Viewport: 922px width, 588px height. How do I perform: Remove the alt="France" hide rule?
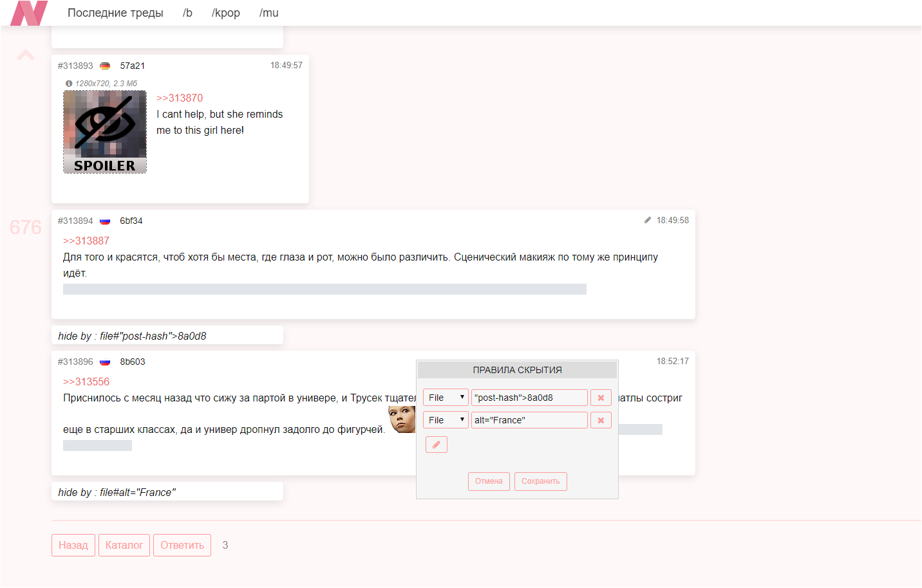[601, 420]
